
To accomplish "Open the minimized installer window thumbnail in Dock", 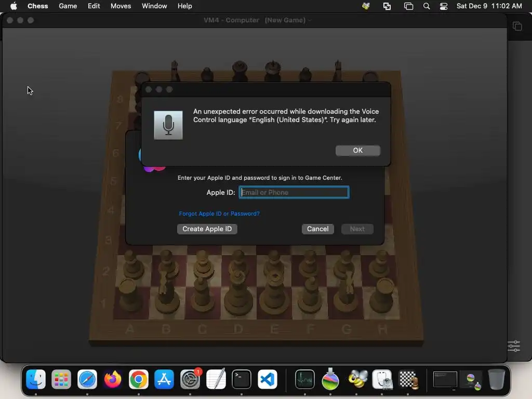I will 472,380.
